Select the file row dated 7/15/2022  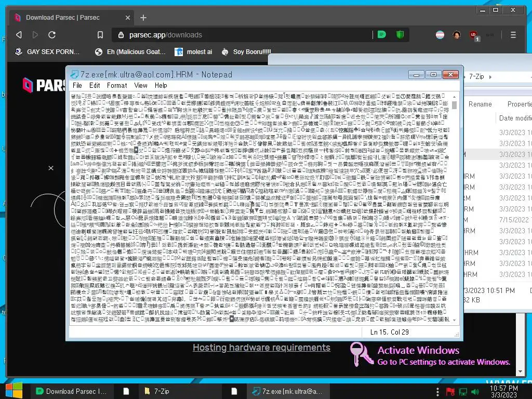pyautogui.click(x=498, y=220)
